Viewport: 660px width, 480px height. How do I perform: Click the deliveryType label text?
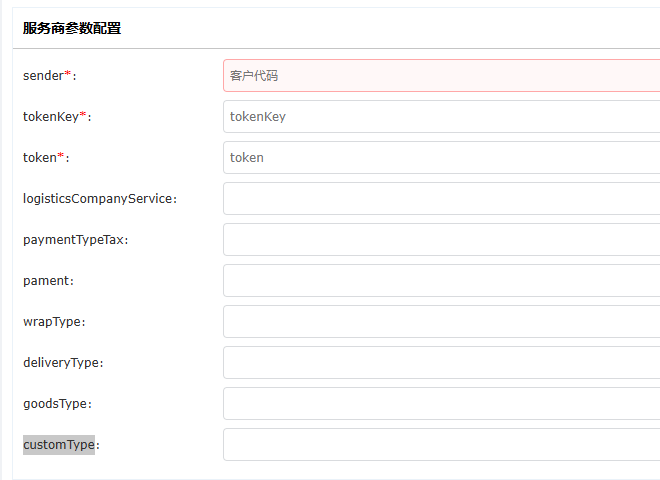pos(63,362)
